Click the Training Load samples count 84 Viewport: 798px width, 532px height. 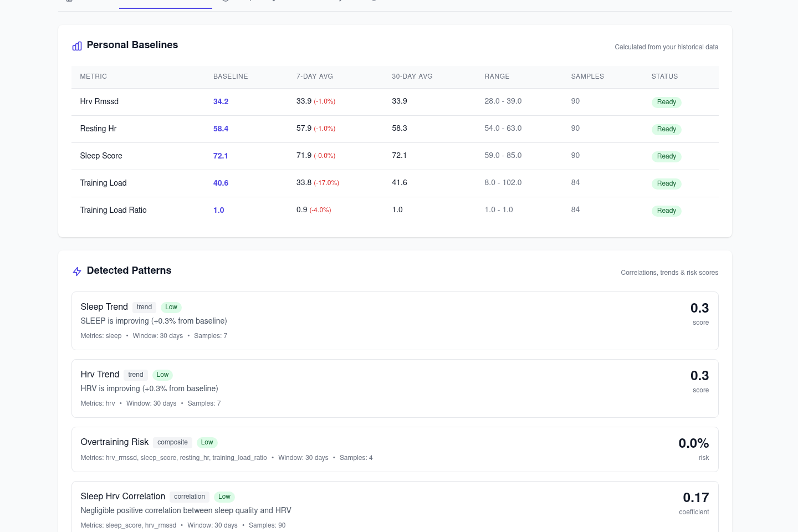point(575,182)
